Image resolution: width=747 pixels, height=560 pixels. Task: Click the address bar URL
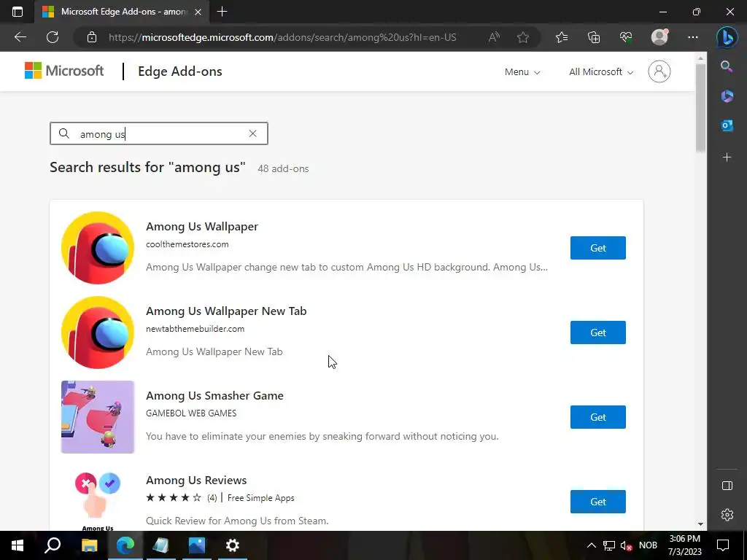click(282, 37)
